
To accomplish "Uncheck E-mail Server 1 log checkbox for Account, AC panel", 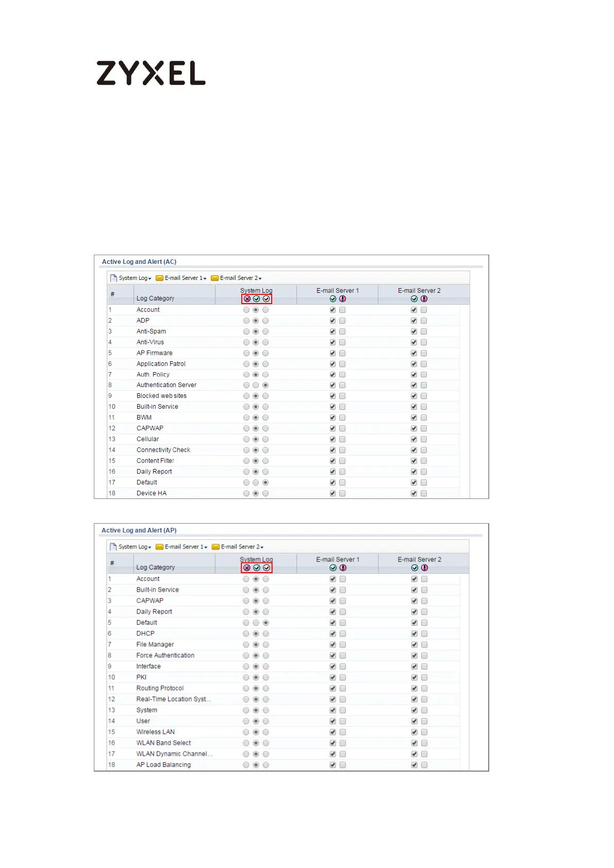I will pos(333,310).
